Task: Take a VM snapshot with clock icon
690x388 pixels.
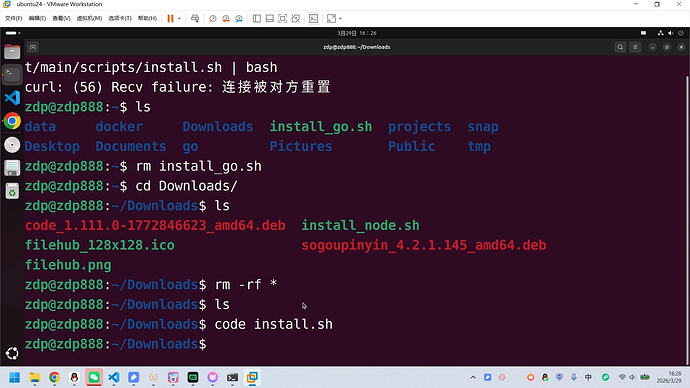Action: 213,18
